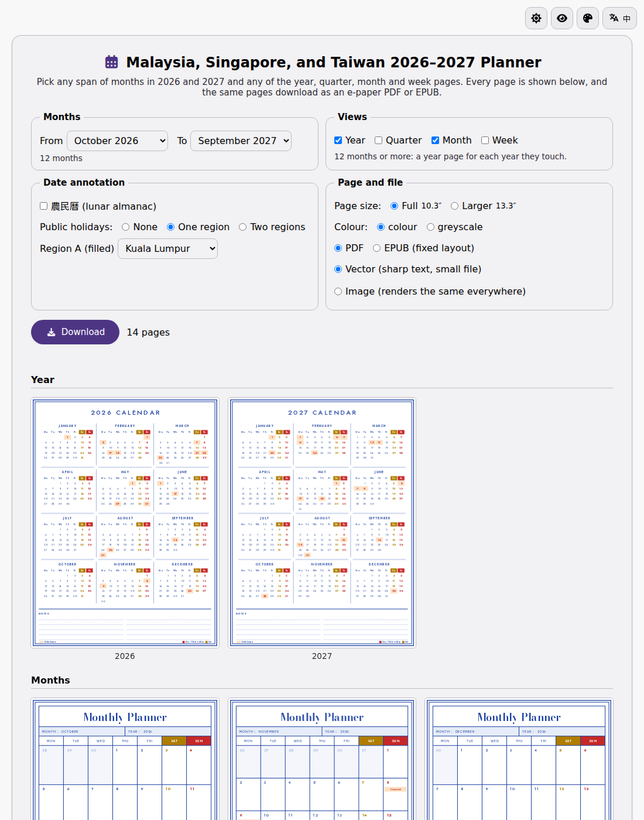Select None for public holidays

[126, 227]
